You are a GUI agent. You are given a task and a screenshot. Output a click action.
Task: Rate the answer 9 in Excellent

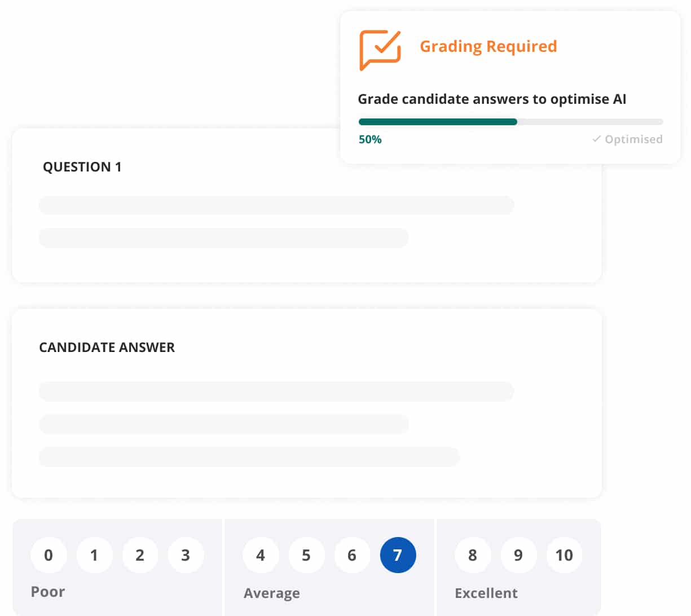point(518,555)
